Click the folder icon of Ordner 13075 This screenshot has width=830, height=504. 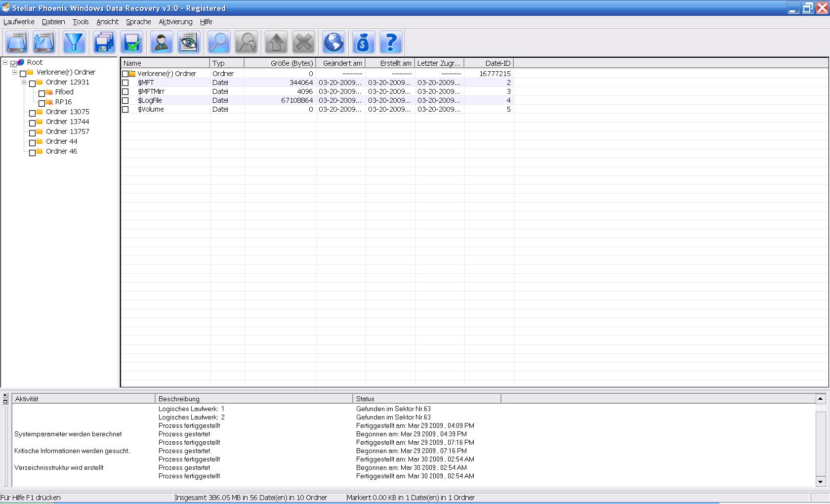click(40, 112)
